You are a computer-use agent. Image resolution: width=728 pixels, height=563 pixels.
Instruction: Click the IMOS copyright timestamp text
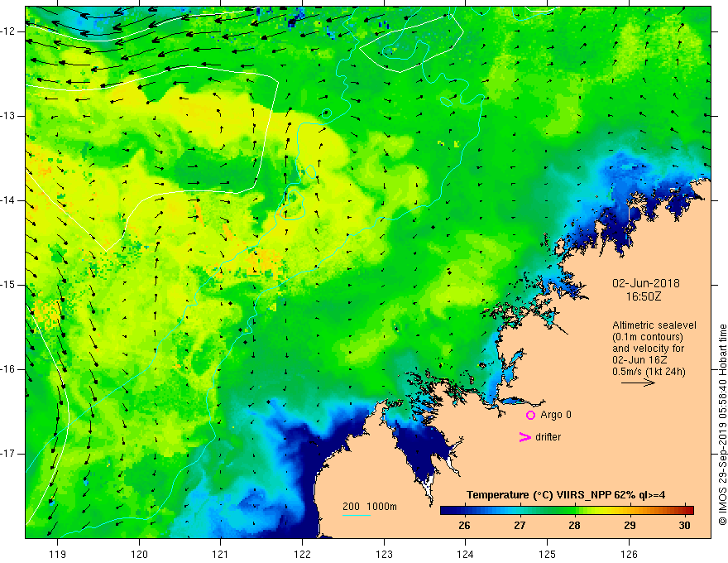point(722,425)
